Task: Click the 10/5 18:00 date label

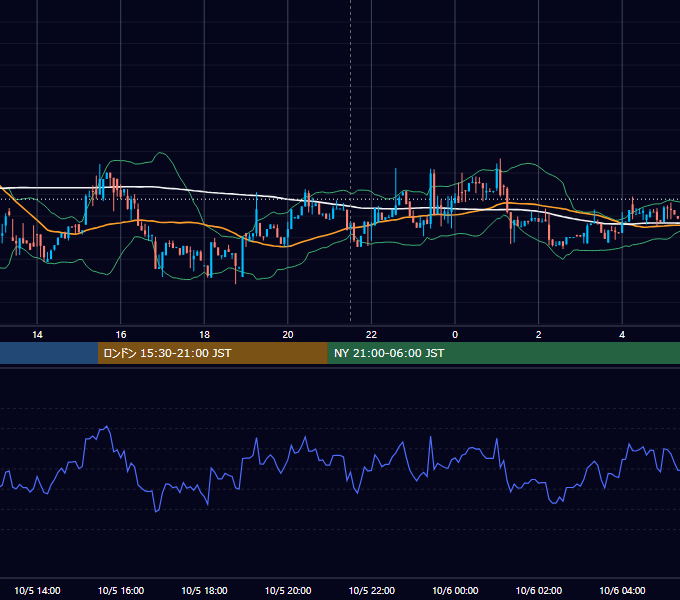Action: (204, 590)
